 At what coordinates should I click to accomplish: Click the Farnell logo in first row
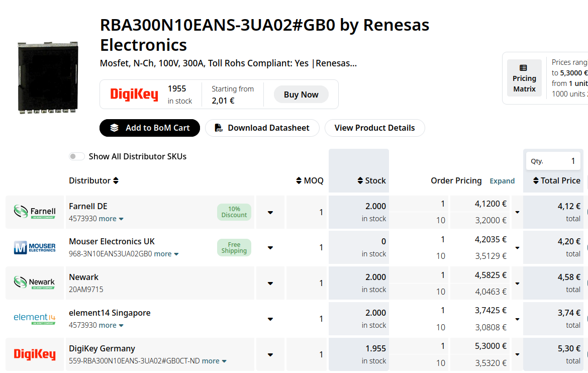(x=35, y=212)
